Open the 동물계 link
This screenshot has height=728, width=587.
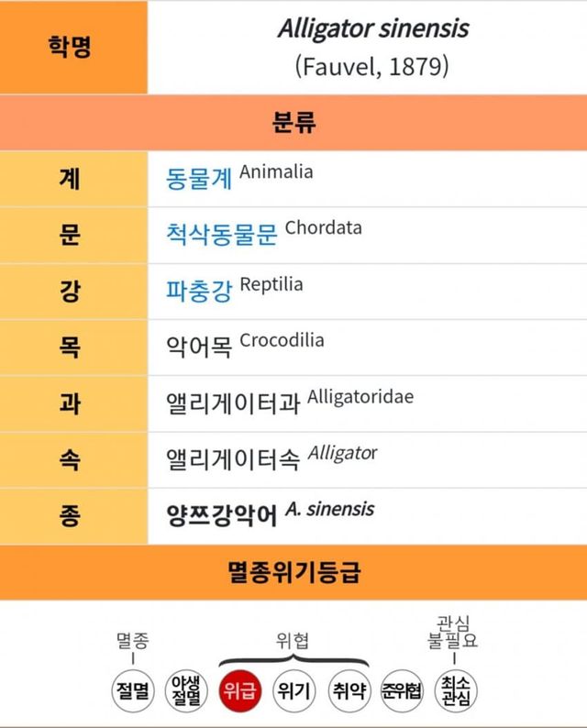(x=199, y=178)
